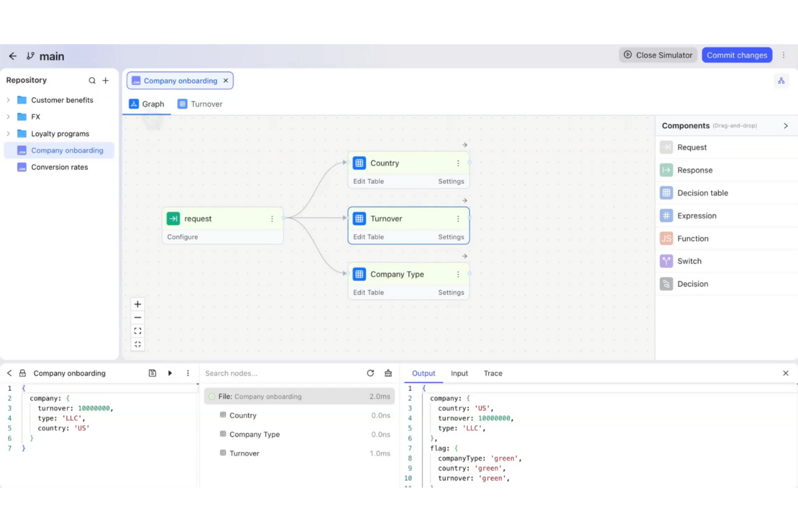Image resolution: width=798 pixels, height=532 pixels.
Task: Save the Company onboarding file
Action: click(x=153, y=372)
